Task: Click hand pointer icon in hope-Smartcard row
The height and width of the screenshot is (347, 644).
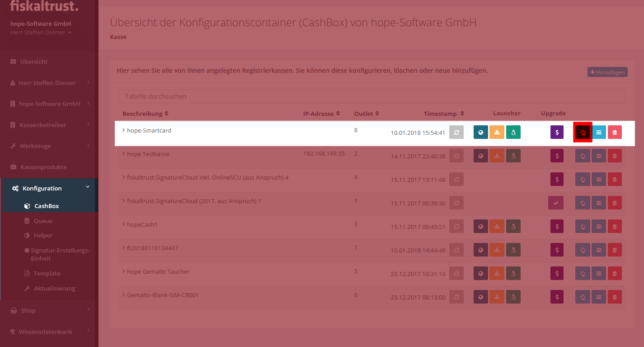Action: 583,132
